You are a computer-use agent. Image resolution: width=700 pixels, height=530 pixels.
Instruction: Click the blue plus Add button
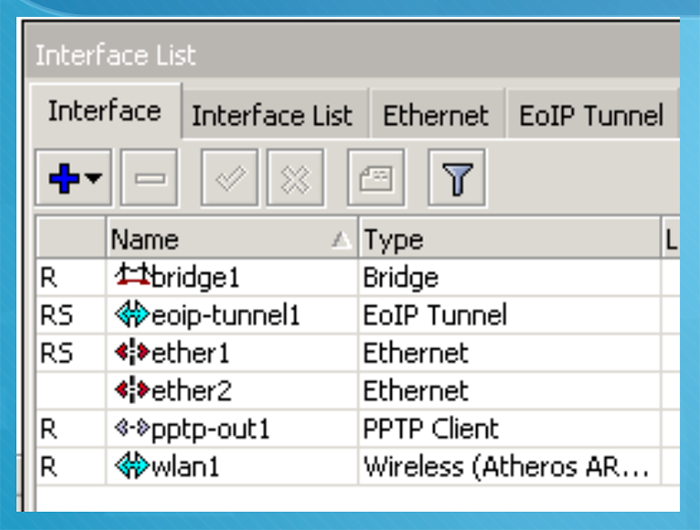pos(64,178)
